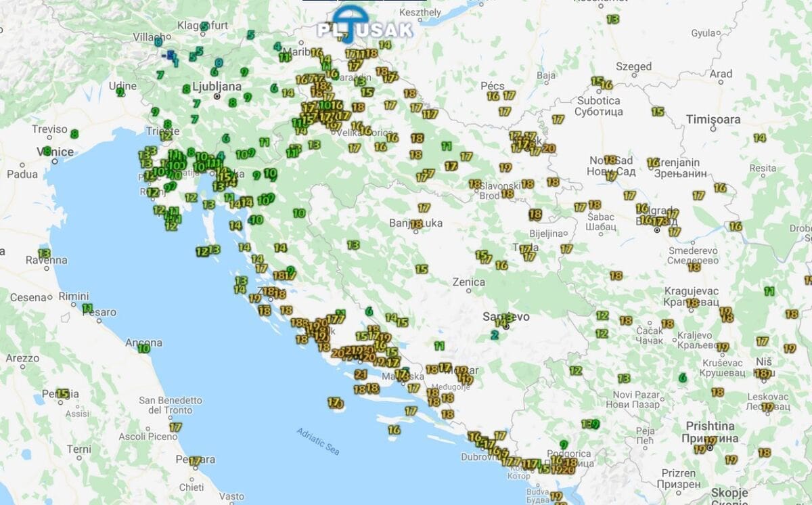
Task: Click the blue 2 marker at Sarajevo
Action: pos(495,334)
